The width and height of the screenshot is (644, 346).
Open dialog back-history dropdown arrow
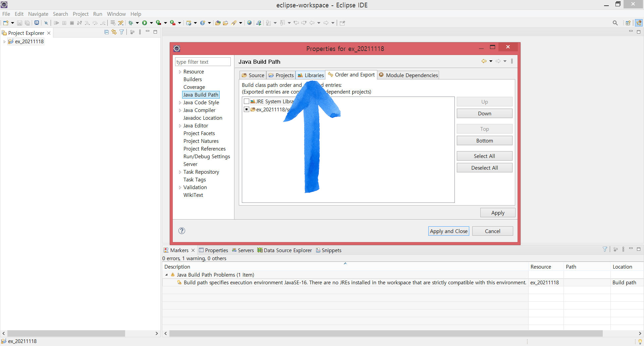click(491, 61)
